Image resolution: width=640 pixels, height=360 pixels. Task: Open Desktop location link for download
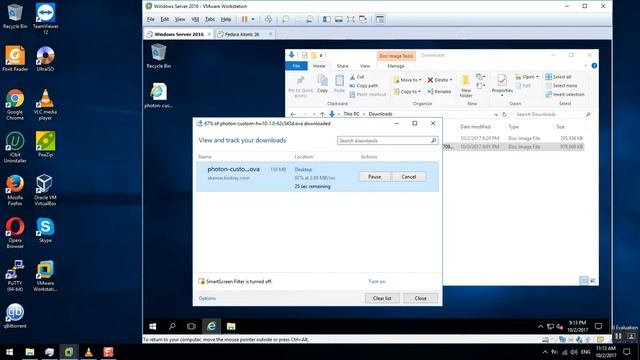[303, 169]
